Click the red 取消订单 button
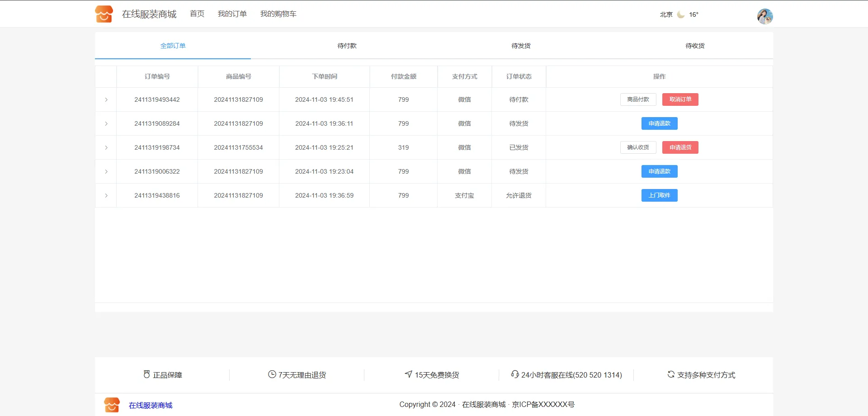This screenshot has height=416, width=868. (x=680, y=99)
